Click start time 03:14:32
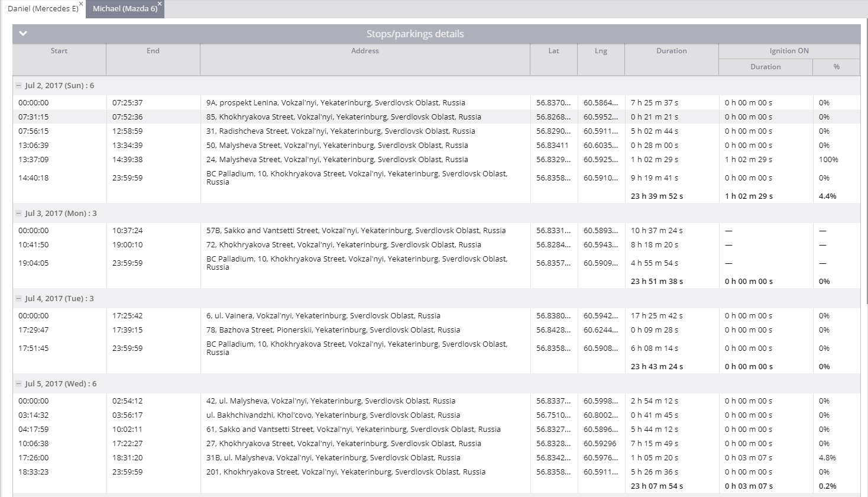 34,415
